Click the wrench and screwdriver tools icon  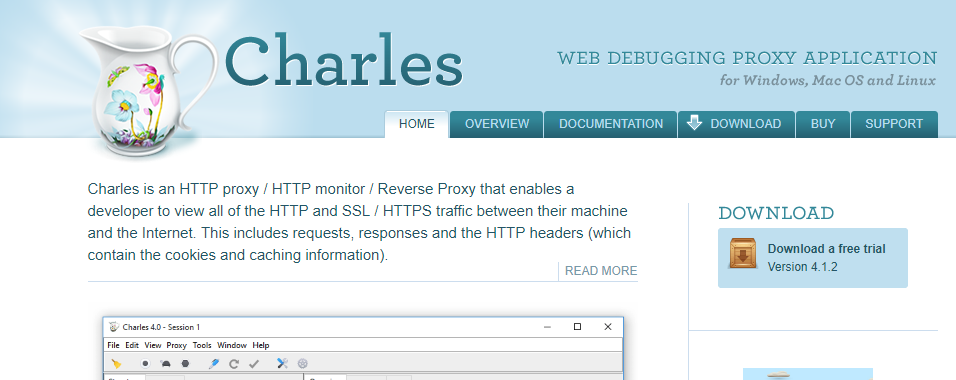coord(282,364)
